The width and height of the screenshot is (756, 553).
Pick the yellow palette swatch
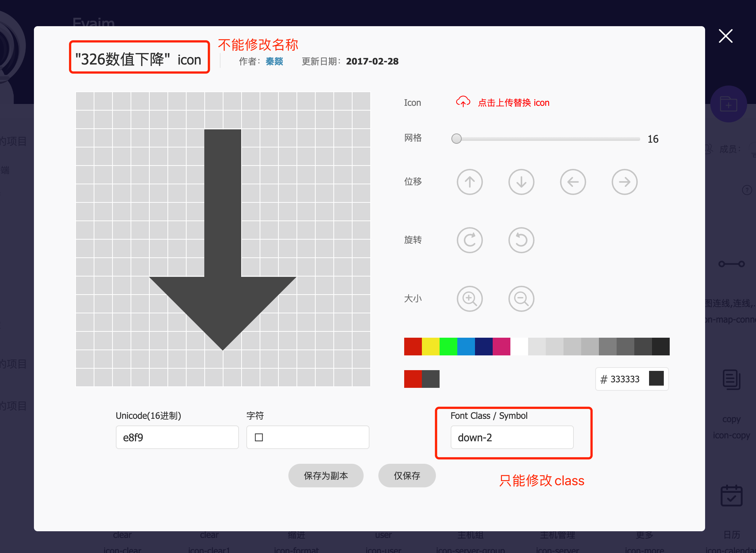click(431, 347)
